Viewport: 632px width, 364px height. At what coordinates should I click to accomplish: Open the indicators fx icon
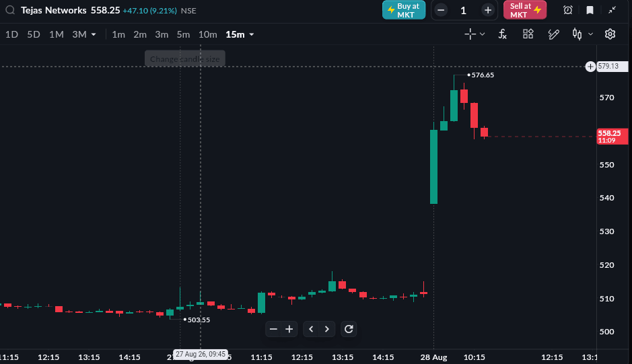(x=502, y=34)
